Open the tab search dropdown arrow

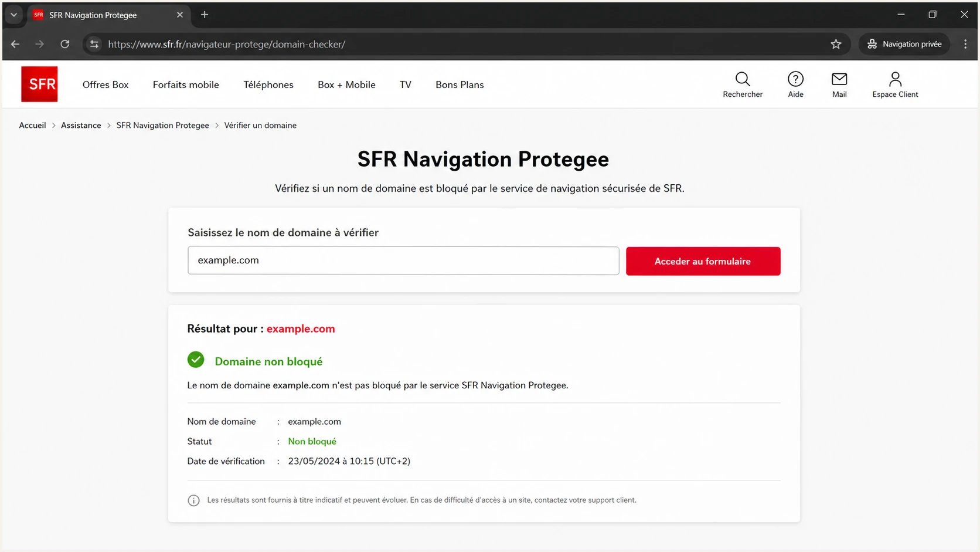pos(13,15)
